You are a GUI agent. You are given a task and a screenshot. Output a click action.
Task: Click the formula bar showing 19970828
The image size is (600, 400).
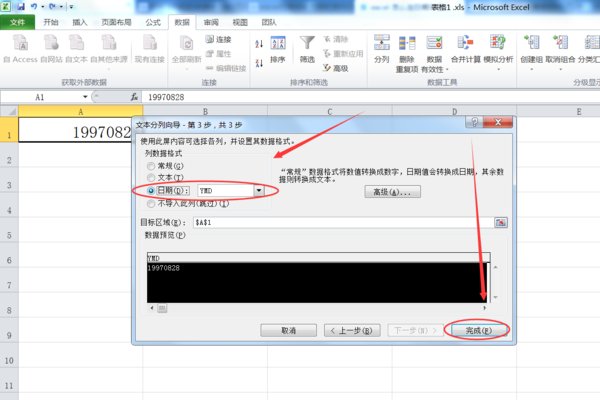(370, 97)
